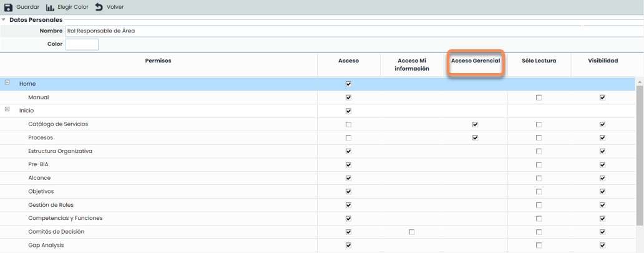The width and height of the screenshot is (644, 253).
Task: Collapse the Home tree node
Action: tap(7, 83)
